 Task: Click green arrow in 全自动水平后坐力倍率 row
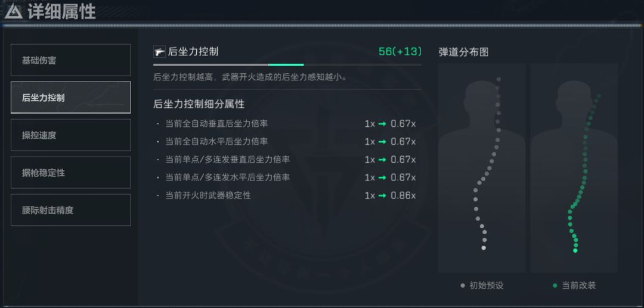pos(382,142)
